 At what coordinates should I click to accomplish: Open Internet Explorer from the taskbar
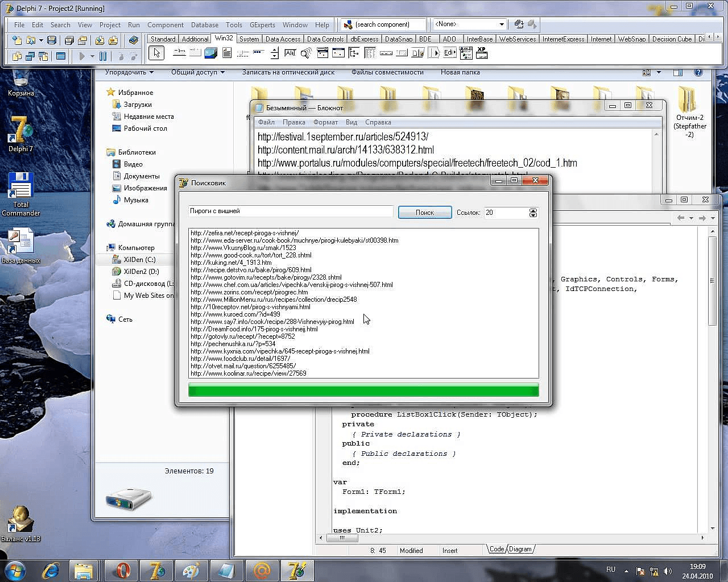51,570
